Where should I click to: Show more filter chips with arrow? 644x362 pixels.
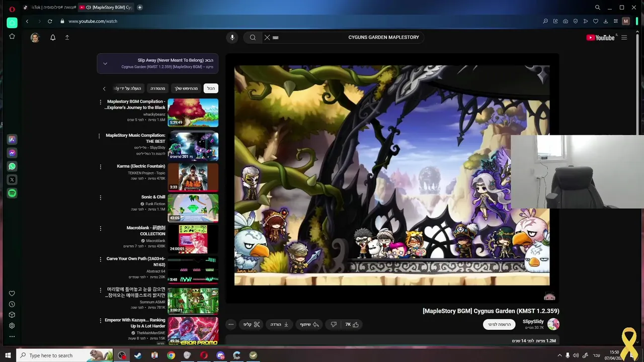click(104, 88)
